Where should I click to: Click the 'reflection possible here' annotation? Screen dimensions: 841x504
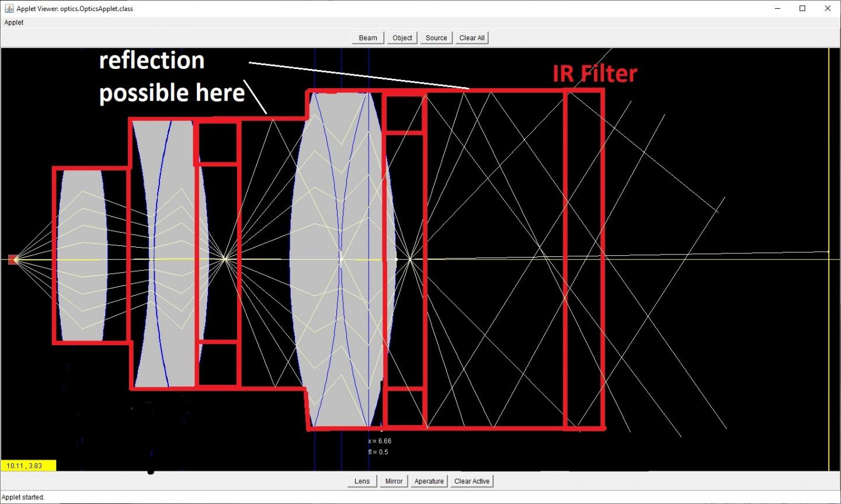172,77
